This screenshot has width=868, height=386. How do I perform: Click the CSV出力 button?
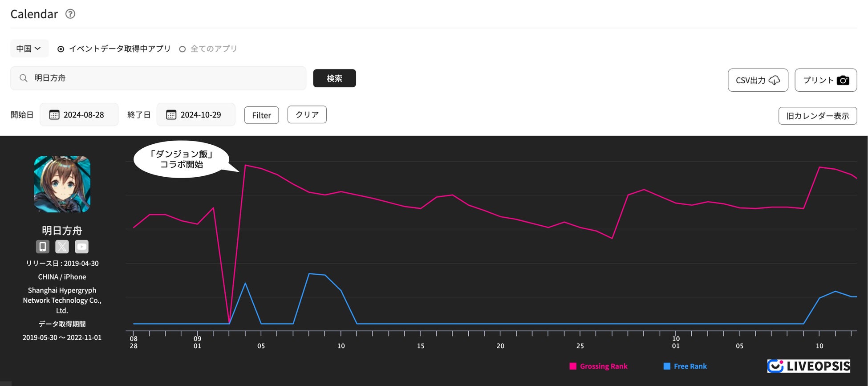coord(758,80)
